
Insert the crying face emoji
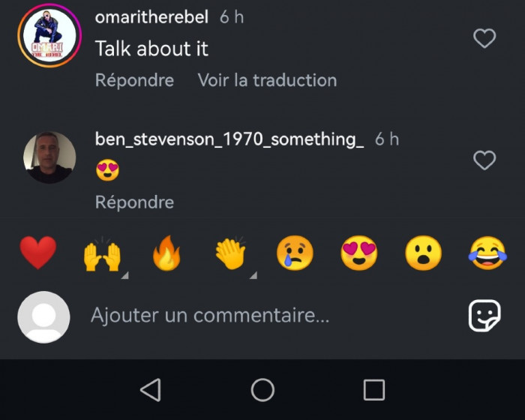(295, 253)
